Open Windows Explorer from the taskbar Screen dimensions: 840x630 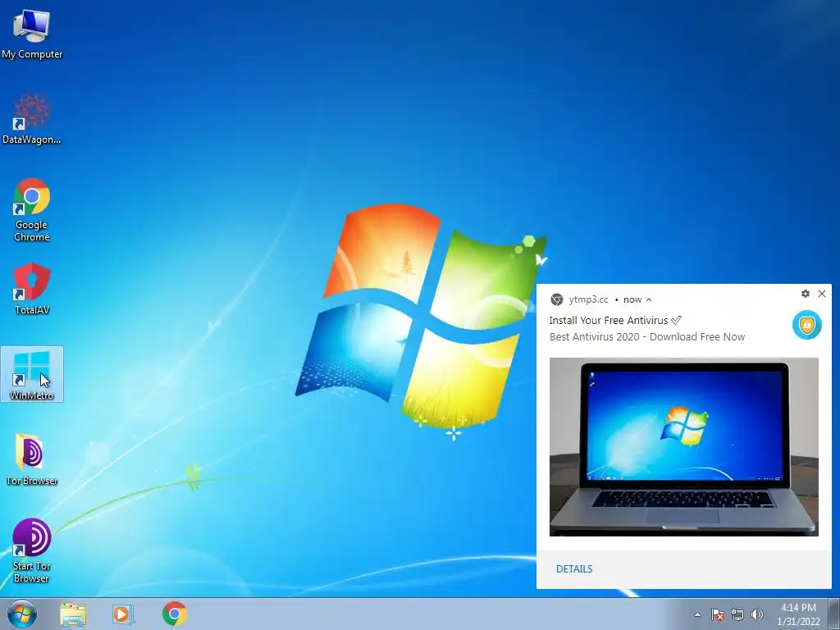click(x=73, y=614)
